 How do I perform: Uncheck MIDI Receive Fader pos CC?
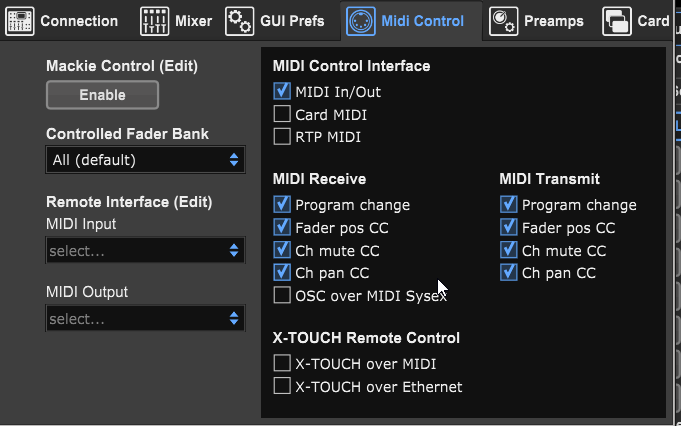[282, 227]
